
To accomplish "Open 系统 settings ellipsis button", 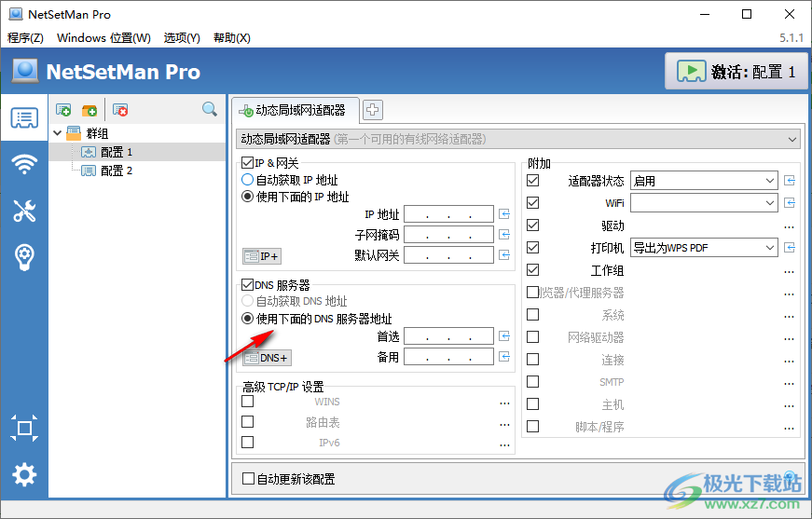I will (x=789, y=316).
